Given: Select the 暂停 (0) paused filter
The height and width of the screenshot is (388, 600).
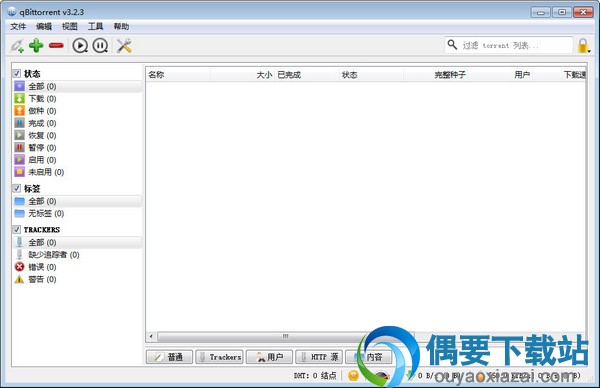Looking at the screenshot, I should [78, 148].
